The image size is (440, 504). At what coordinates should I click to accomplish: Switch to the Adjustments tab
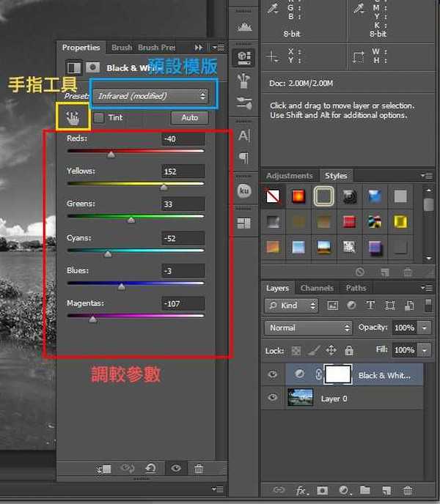click(x=289, y=176)
